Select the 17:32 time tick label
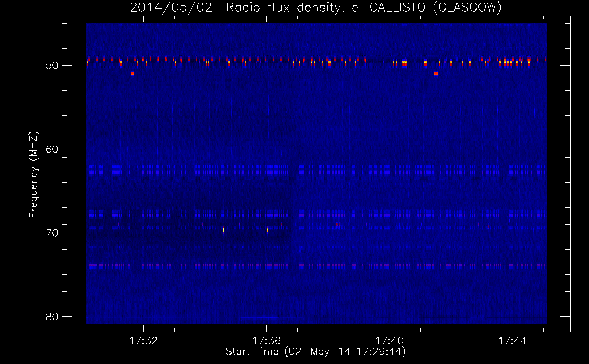 tap(143, 341)
